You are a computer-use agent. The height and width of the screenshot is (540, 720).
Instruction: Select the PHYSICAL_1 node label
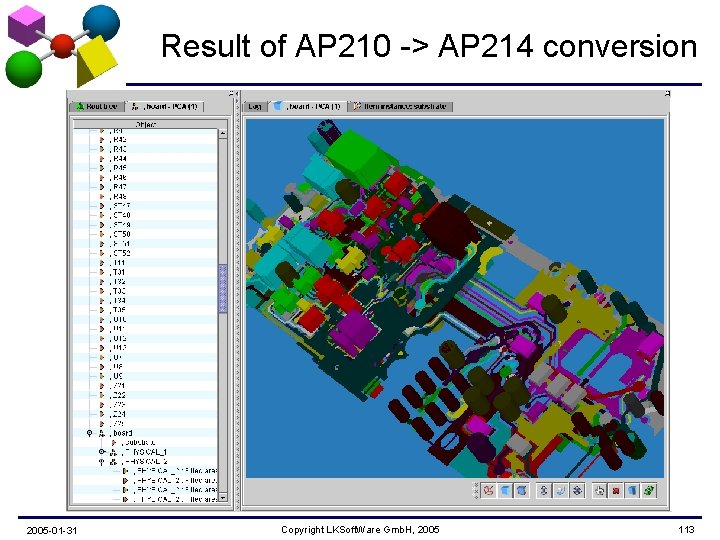click(x=145, y=452)
